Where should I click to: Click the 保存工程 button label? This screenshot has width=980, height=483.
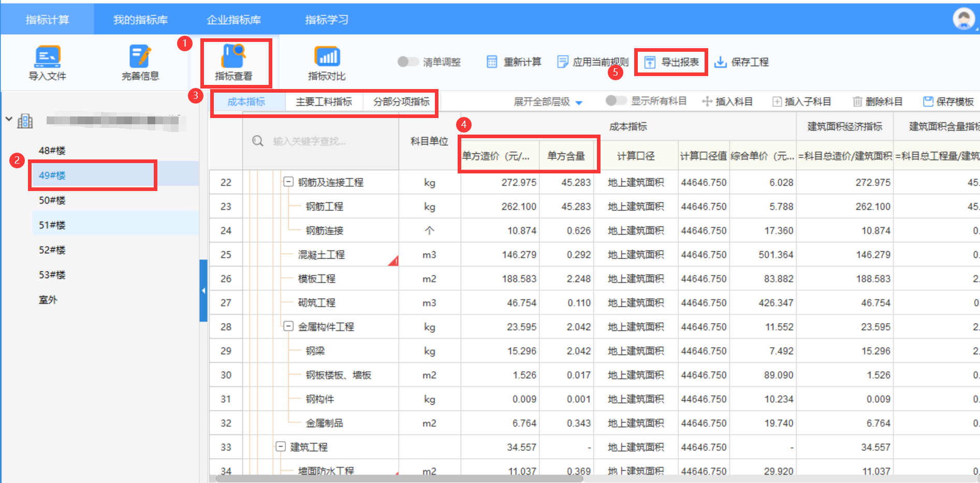pyautogui.click(x=750, y=62)
